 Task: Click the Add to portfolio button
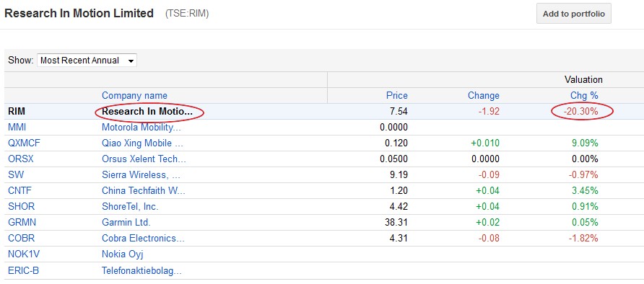(x=573, y=14)
